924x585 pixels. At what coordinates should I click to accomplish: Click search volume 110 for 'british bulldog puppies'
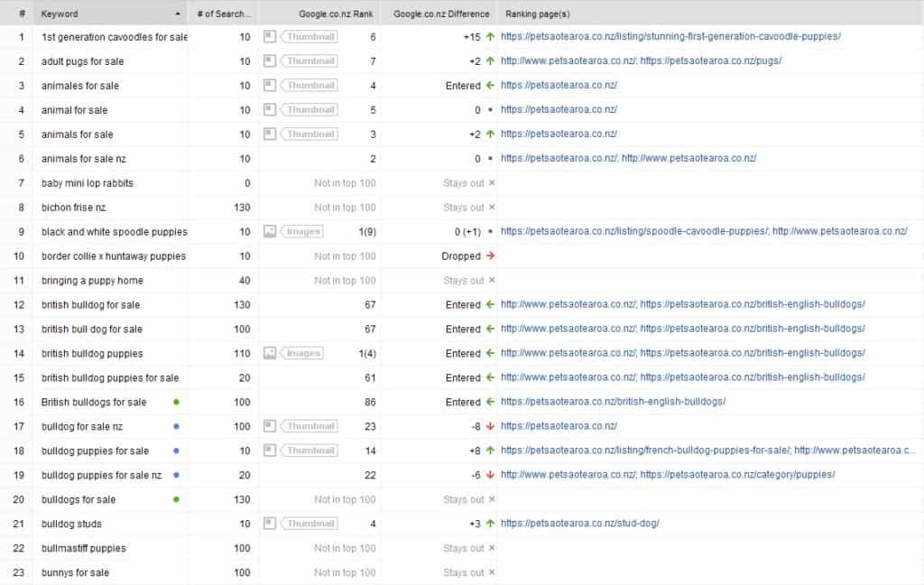pyautogui.click(x=242, y=353)
